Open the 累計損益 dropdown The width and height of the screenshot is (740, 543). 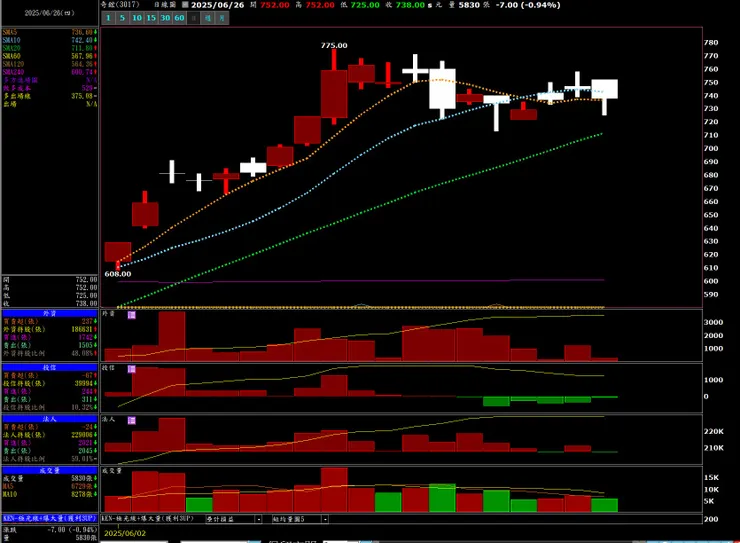coord(259,519)
